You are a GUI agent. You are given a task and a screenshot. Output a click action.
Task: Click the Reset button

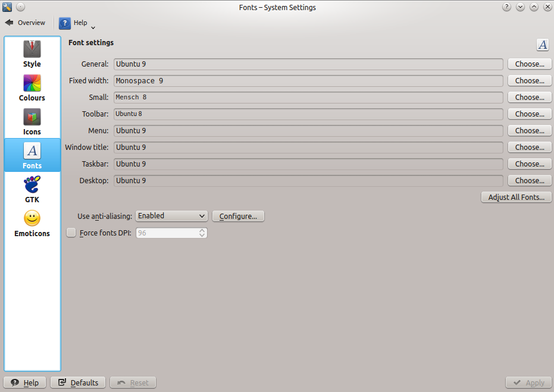(x=133, y=382)
